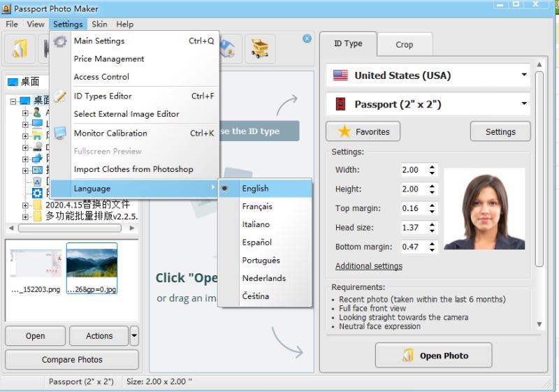The image size is (559, 392).
Task: Choose Italiano from the language list
Action: [x=265, y=224]
